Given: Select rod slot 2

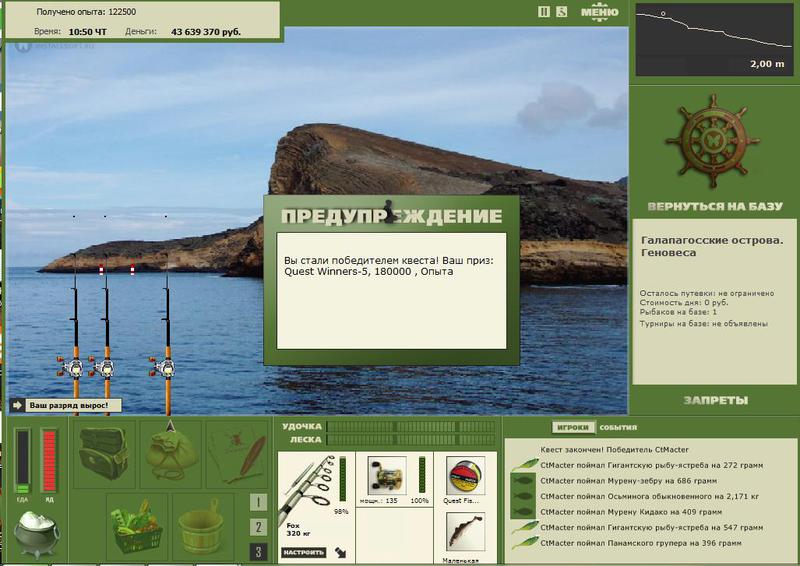Looking at the screenshot, I should click(258, 527).
